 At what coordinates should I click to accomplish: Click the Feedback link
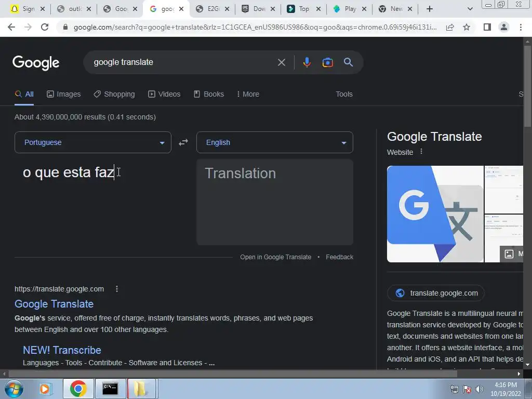pos(339,257)
